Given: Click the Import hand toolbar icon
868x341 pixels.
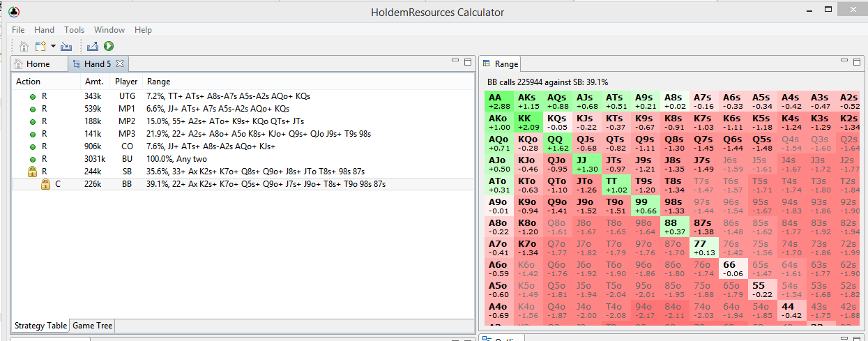Looking at the screenshot, I should 66,47.
